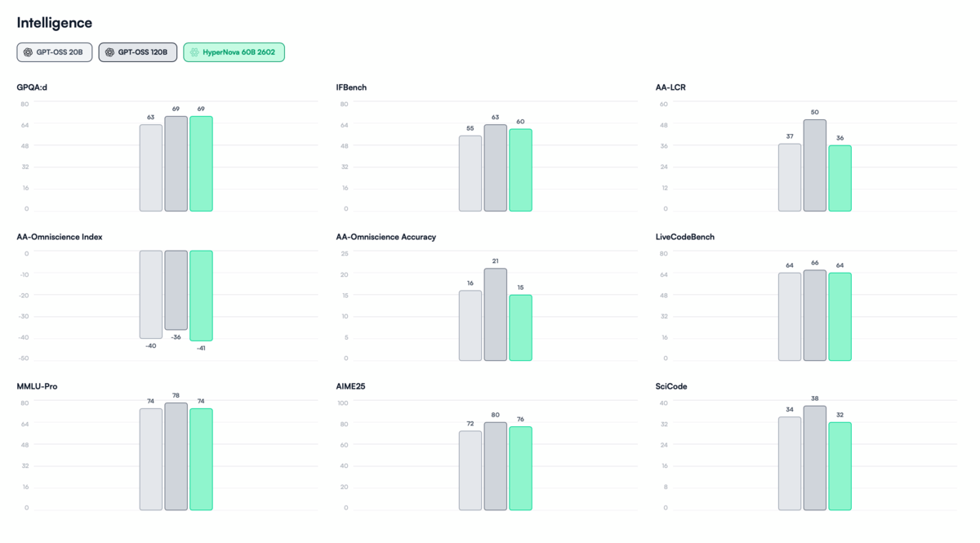Select the 66 bar in LiveCodeBench chart
This screenshot has height=543, width=980.
click(814, 315)
